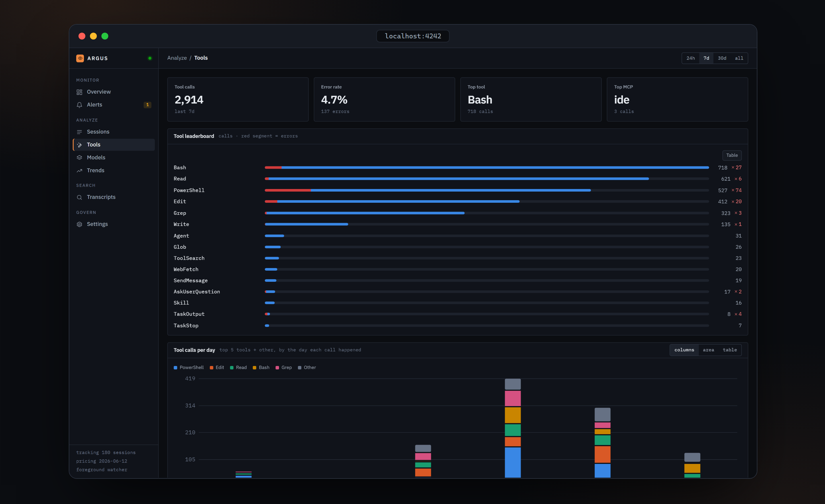Click the Bash leaderboard bar
Viewport: 825px width, 504px height.
click(486, 168)
